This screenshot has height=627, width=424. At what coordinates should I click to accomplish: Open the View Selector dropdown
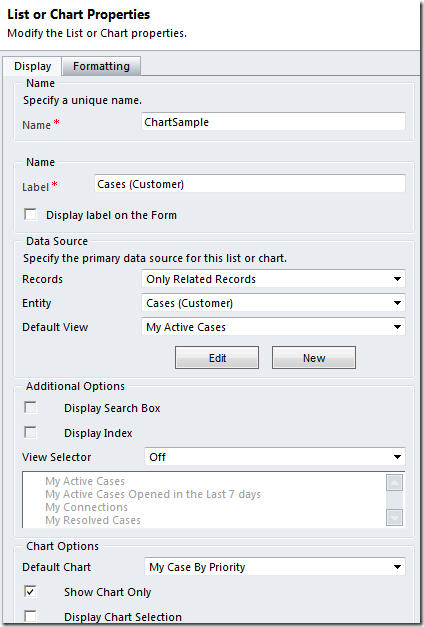(275, 457)
